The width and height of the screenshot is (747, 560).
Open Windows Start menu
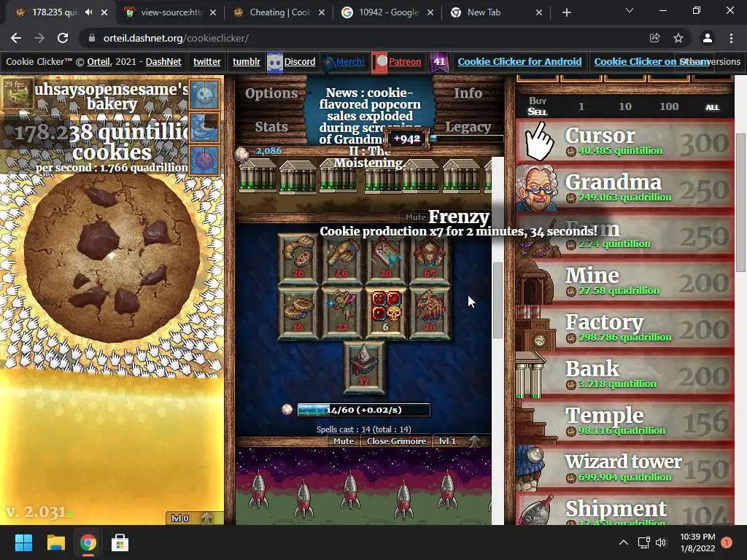click(x=23, y=542)
